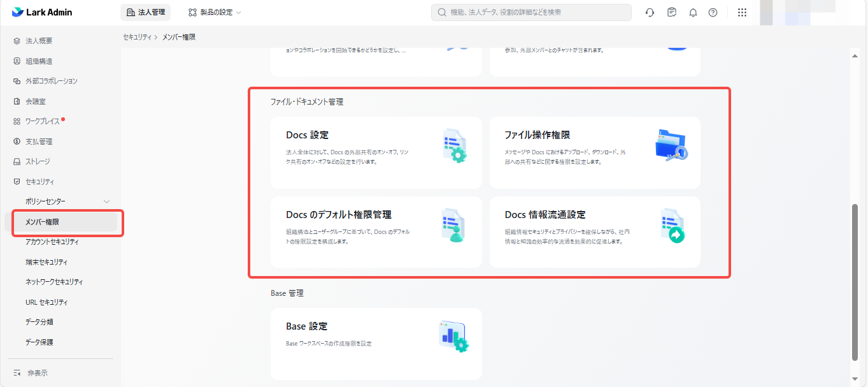Open the ファイル操作権限 card
Viewport: 868px width, 387px height.
click(595, 152)
